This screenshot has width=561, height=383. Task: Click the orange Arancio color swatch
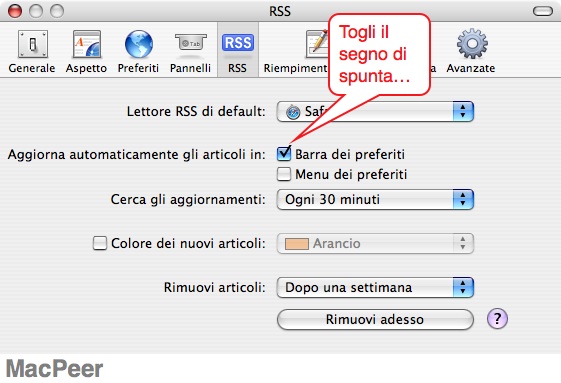(297, 244)
